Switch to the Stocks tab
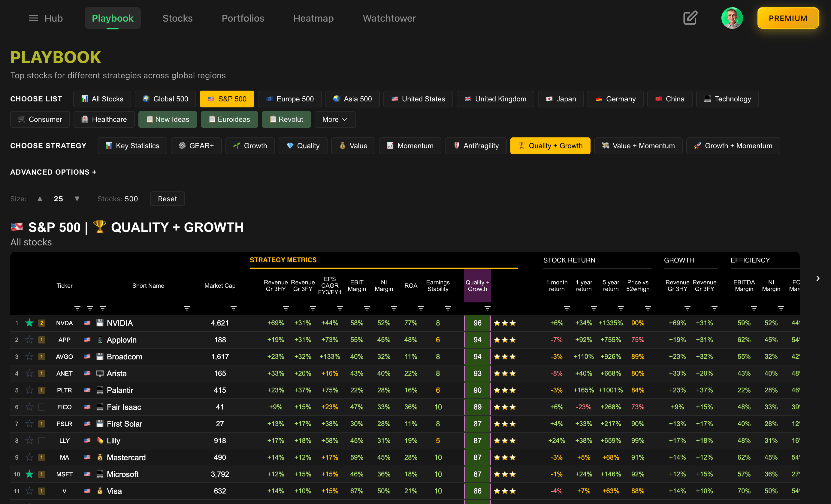The width and height of the screenshot is (831, 504). [177, 18]
